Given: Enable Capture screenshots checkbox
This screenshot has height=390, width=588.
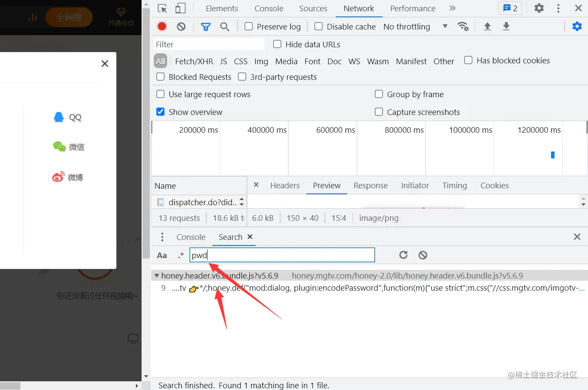Looking at the screenshot, I should [x=379, y=112].
